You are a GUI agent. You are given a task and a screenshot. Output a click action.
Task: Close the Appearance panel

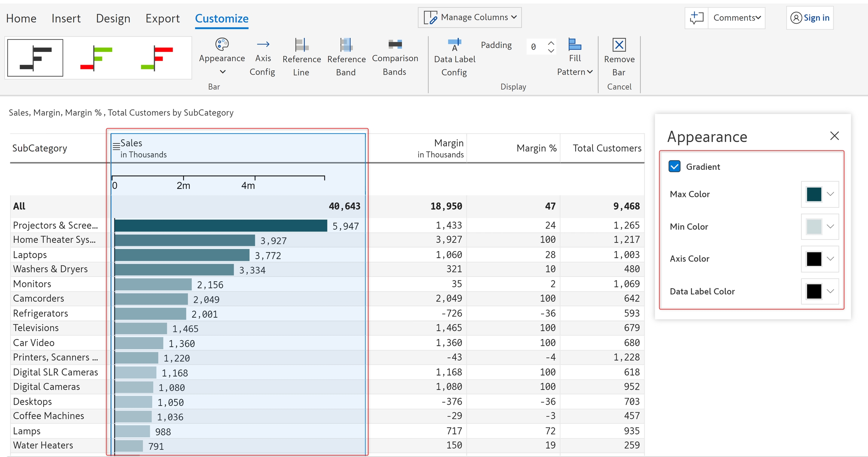[834, 136]
